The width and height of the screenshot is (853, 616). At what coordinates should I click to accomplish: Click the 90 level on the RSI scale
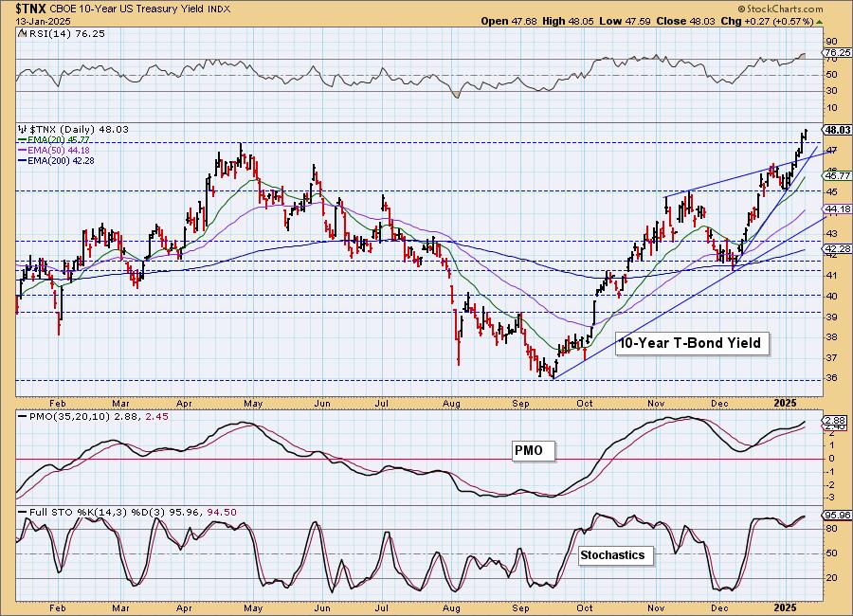pyautogui.click(x=831, y=42)
